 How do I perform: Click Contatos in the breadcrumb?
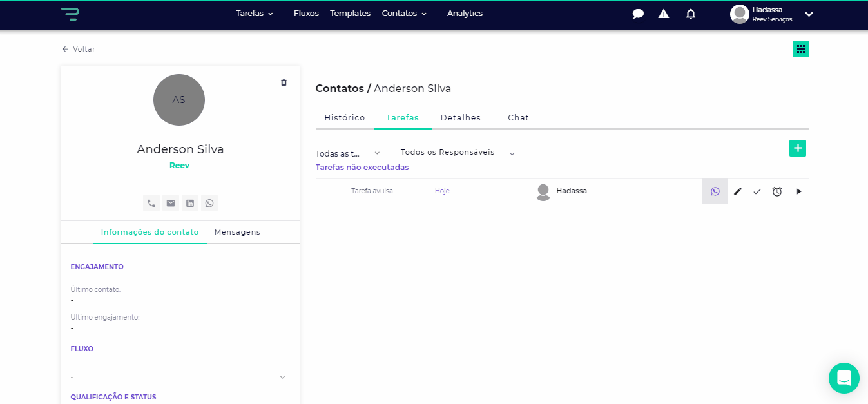[340, 88]
